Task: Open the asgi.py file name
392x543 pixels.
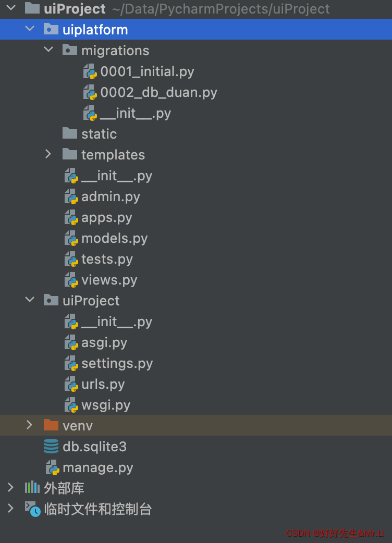Action: point(104,343)
